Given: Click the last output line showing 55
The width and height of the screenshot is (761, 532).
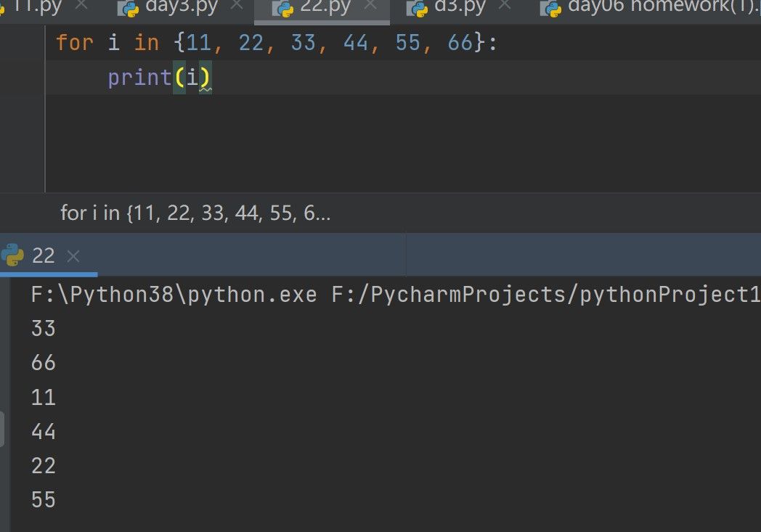Looking at the screenshot, I should 44,499.
